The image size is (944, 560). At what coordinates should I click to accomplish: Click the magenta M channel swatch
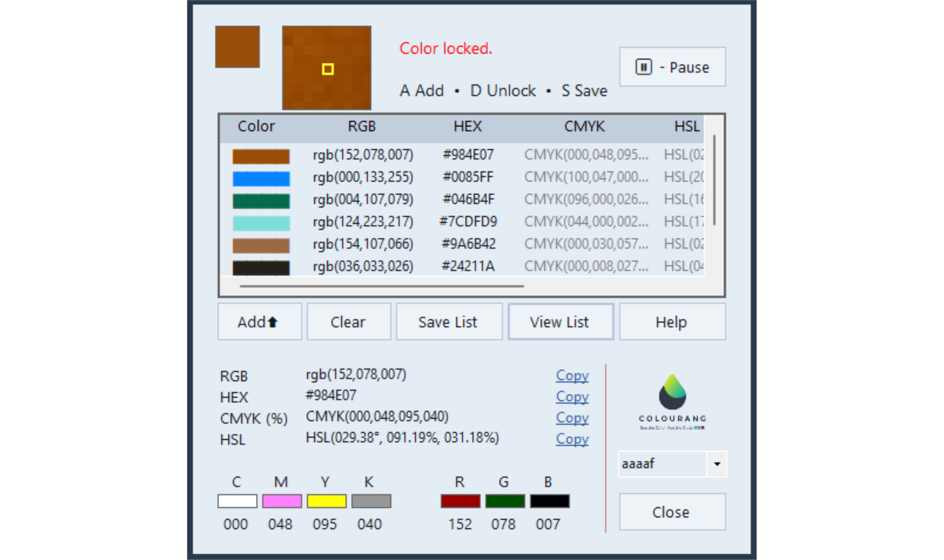point(282,501)
